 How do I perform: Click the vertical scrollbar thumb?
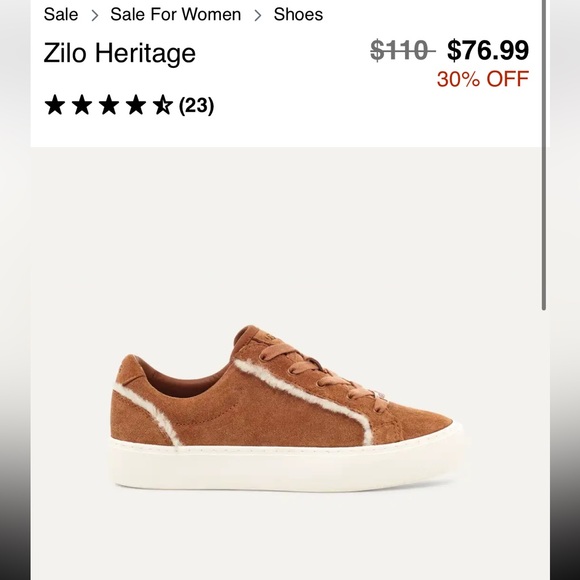tap(544, 155)
